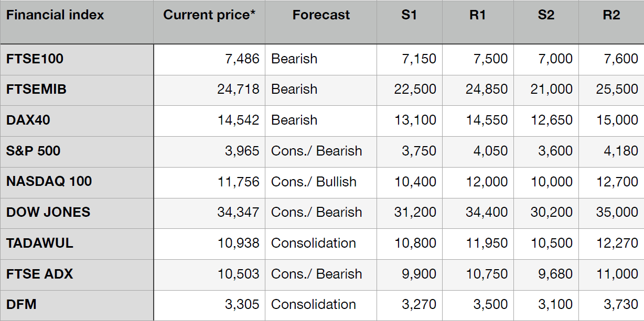Click the Financial index column header
The height and width of the screenshot is (321, 644).
point(55,15)
